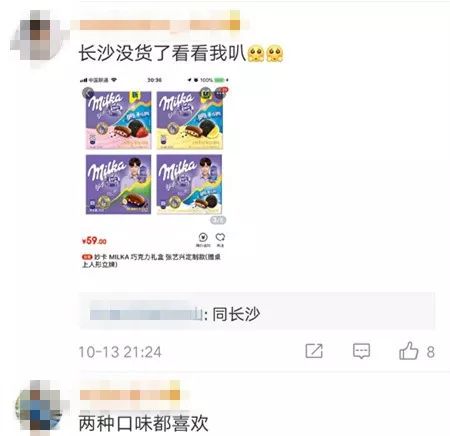Tap the heart favorite icon beside ¥59.00

(220, 239)
